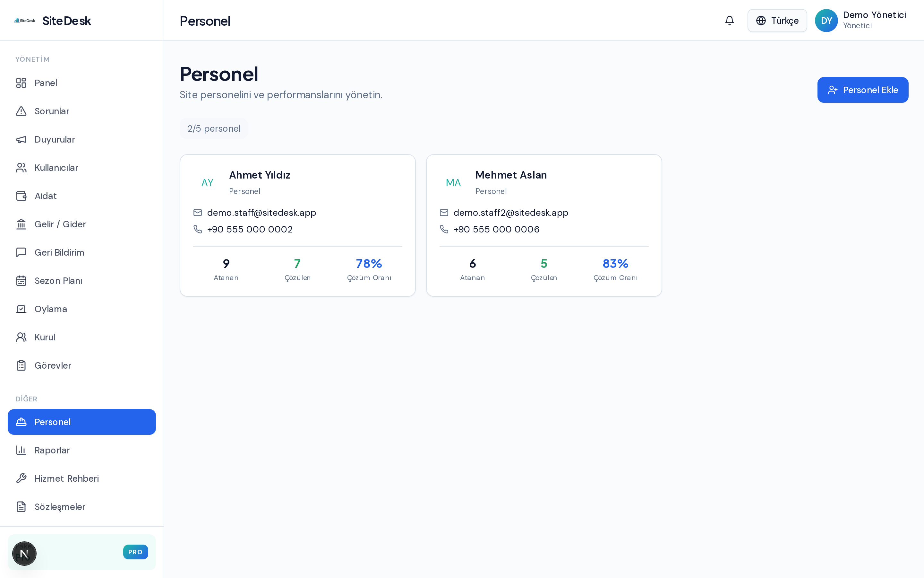Open Hizmet Rehberi page
Screen dimensions: 924x578
[x=82, y=478]
